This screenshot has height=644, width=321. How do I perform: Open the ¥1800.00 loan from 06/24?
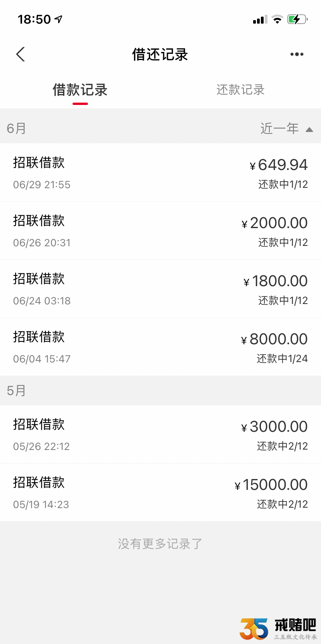click(160, 289)
